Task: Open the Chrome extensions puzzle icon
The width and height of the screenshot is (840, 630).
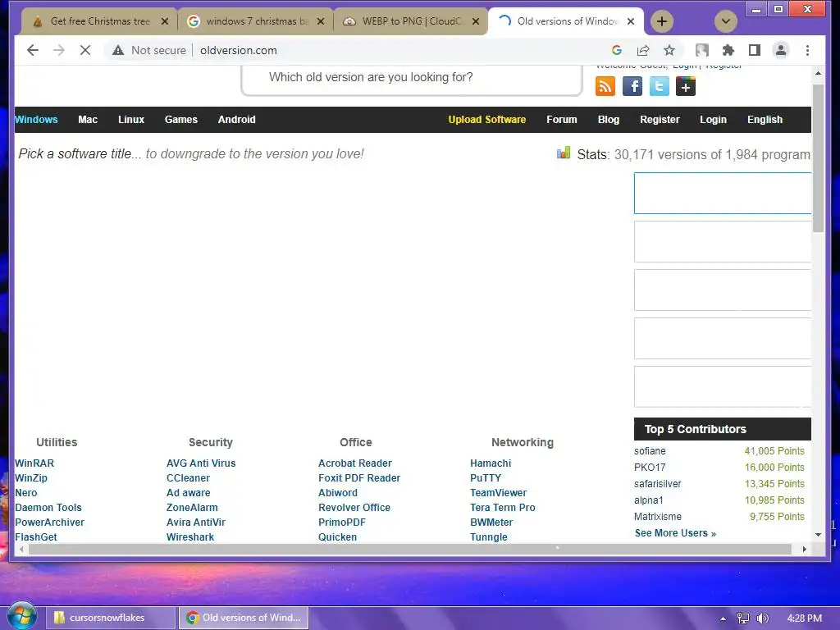Action: (x=728, y=50)
